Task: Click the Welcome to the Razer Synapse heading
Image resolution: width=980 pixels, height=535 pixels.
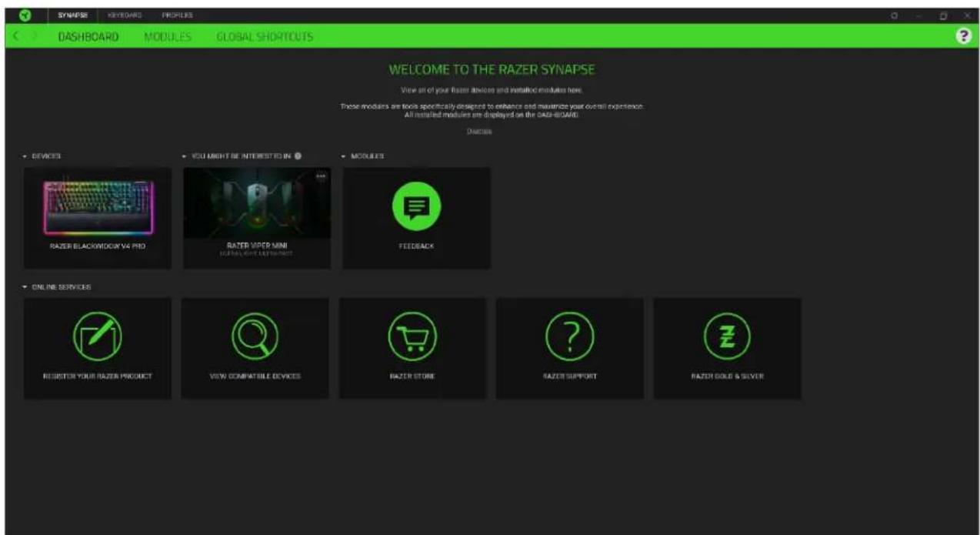Action: tap(492, 69)
